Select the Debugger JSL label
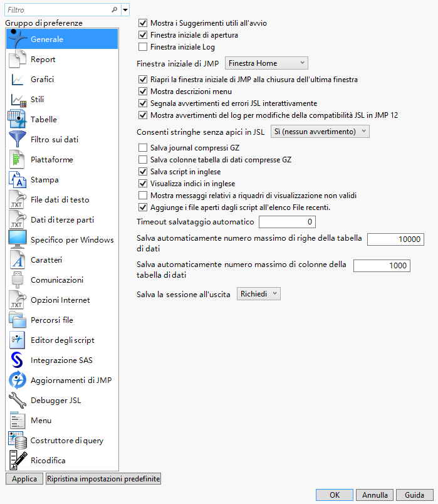Screen dimensions: 438x504 tap(56, 400)
